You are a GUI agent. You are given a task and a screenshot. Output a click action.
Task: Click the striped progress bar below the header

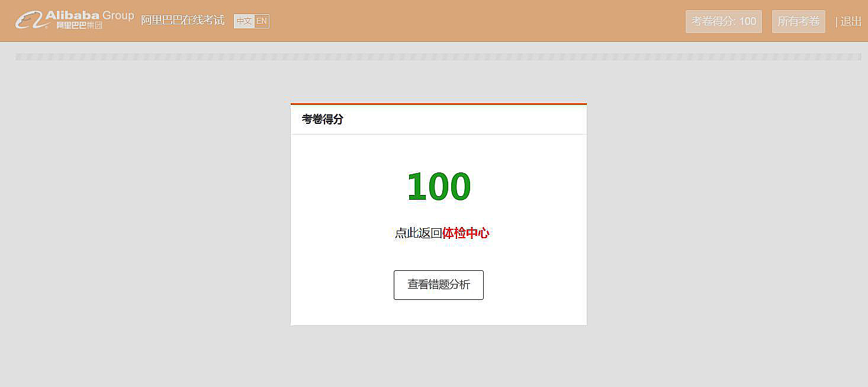[438, 57]
